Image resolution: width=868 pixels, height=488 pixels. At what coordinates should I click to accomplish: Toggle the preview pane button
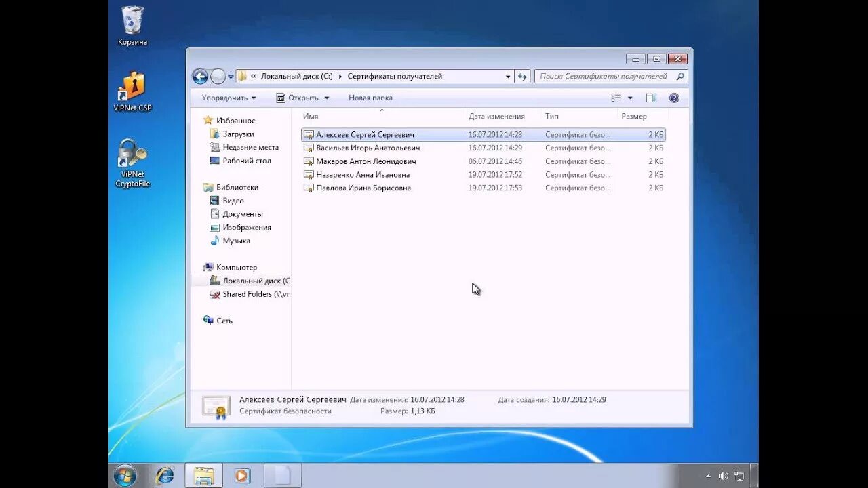coord(651,98)
